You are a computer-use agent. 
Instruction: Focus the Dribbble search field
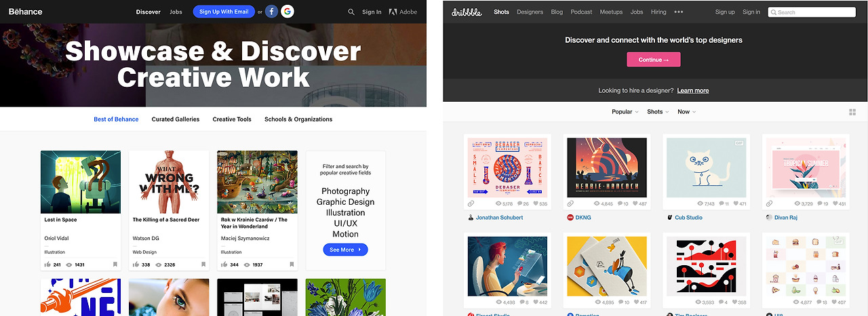812,12
